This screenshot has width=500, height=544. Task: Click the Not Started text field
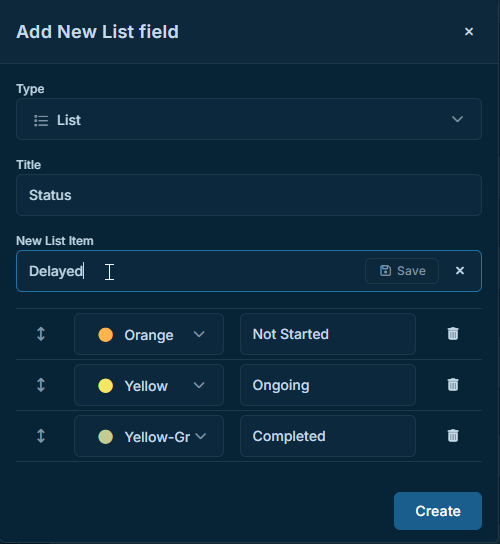[x=328, y=334]
